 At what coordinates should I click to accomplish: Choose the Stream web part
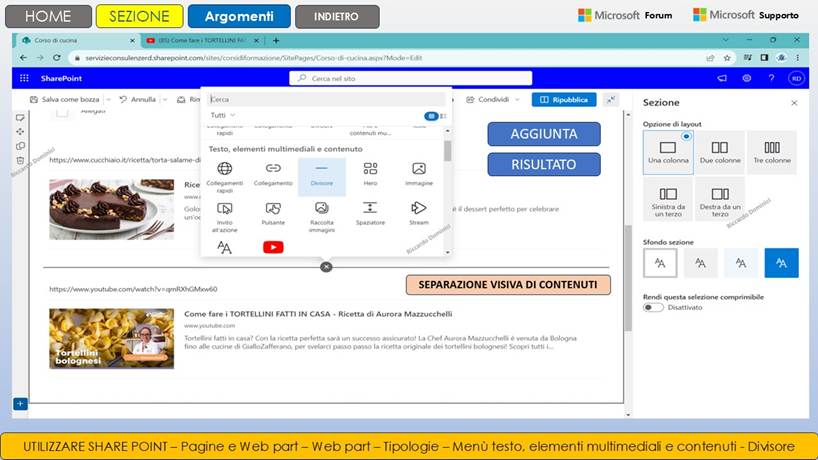[418, 214]
